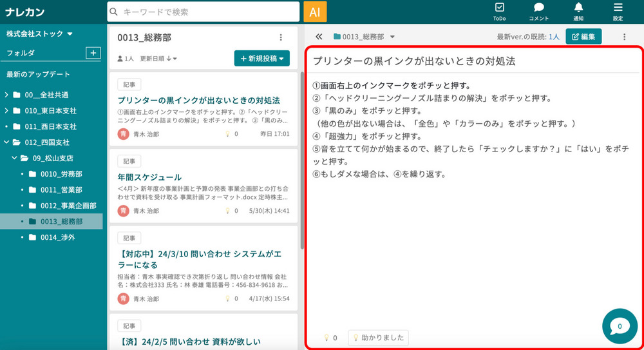Open the 【済】24/2/5 問い合わせ post
The image size is (644, 350).
(x=189, y=342)
